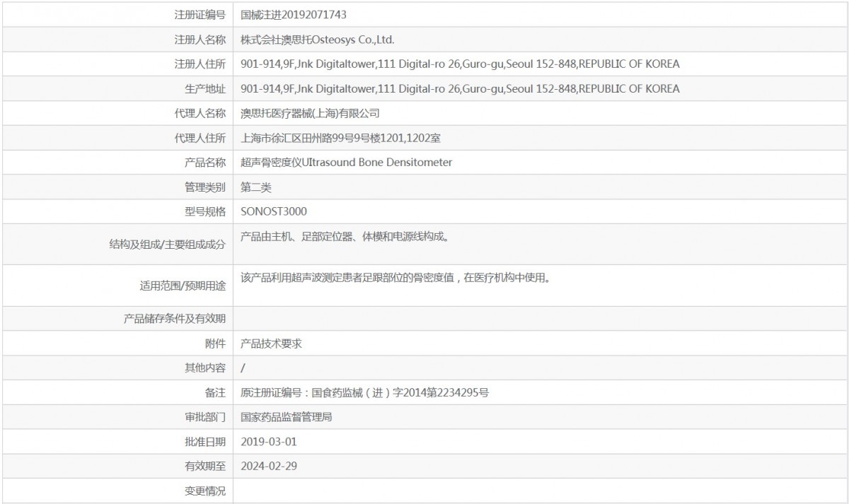Select attachment value 产品技术要求

tap(272, 344)
